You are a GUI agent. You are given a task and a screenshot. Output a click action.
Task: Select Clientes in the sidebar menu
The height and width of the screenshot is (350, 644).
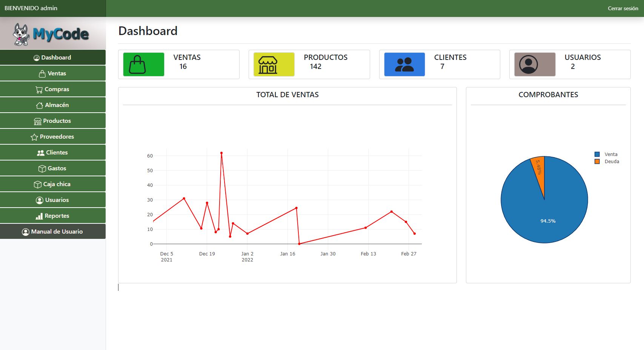(x=53, y=153)
